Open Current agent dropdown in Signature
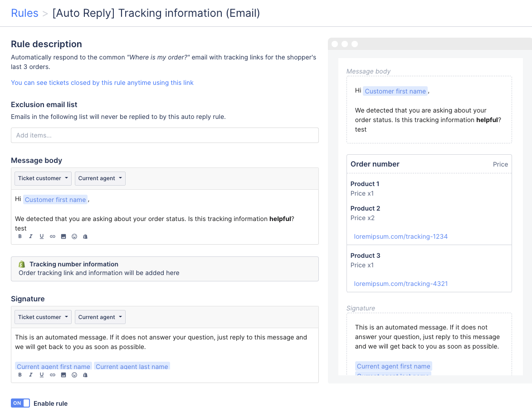 [x=100, y=317]
